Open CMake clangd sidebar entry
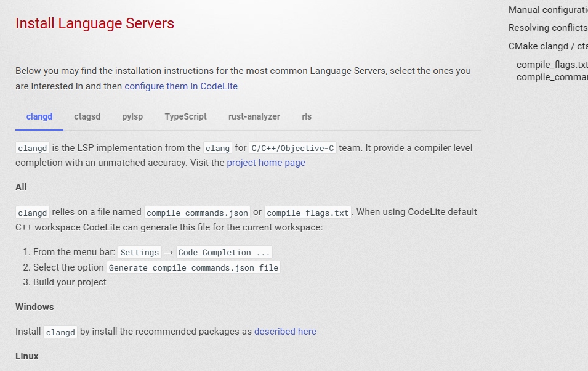588x371 pixels. click(548, 46)
